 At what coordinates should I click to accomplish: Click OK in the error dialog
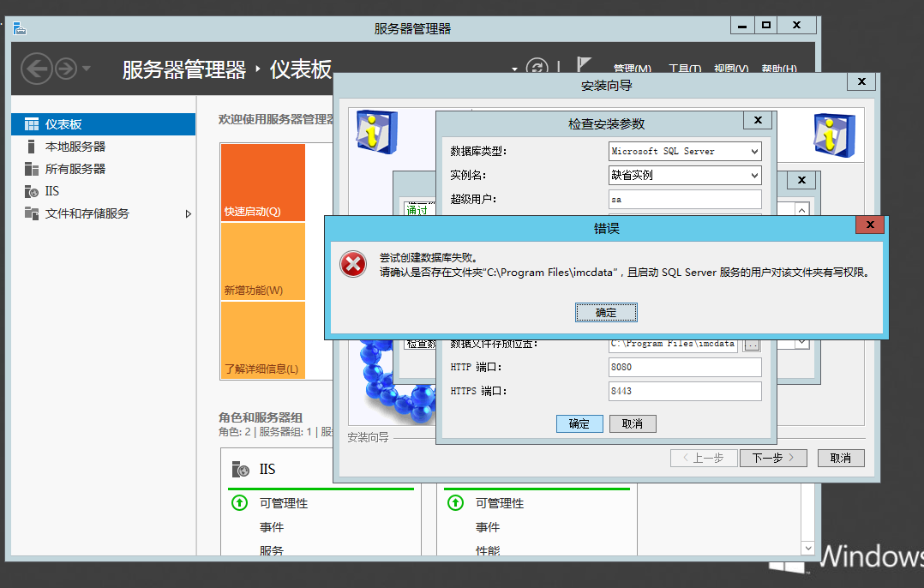(x=606, y=312)
